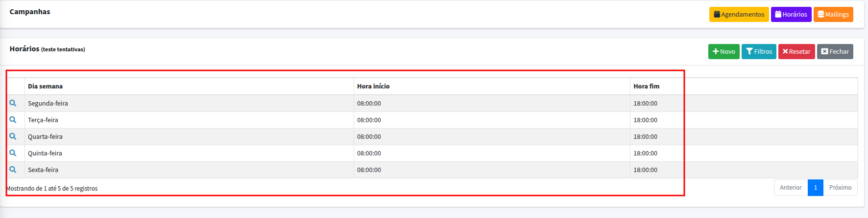Viewport: 868px width, 218px height.
Task: Sort by Dia semana column header
Action: (x=45, y=86)
